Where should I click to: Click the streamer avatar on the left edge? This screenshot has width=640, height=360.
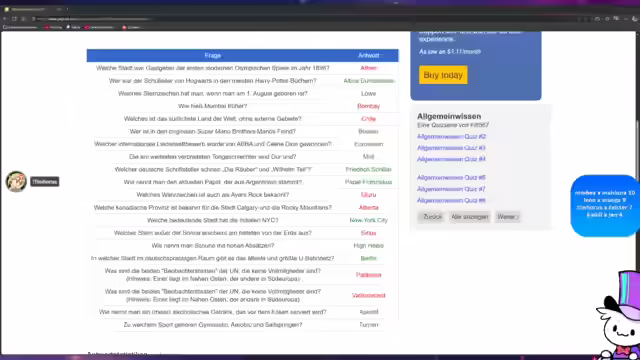[16, 181]
